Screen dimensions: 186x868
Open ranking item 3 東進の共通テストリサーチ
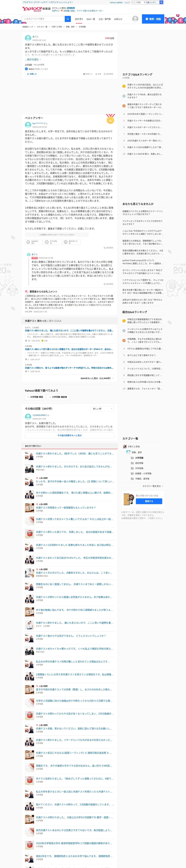[x=145, y=106]
